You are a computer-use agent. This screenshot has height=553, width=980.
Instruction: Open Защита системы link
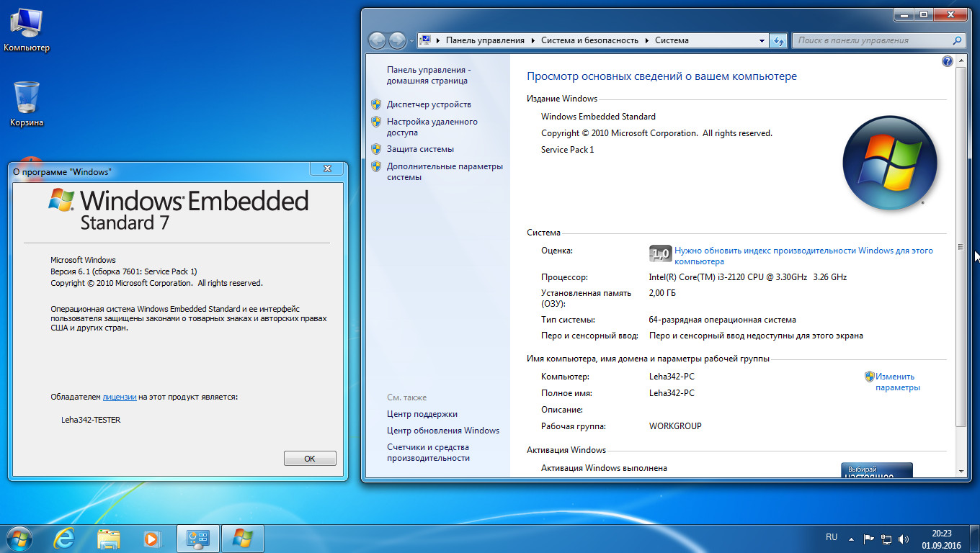420,149
